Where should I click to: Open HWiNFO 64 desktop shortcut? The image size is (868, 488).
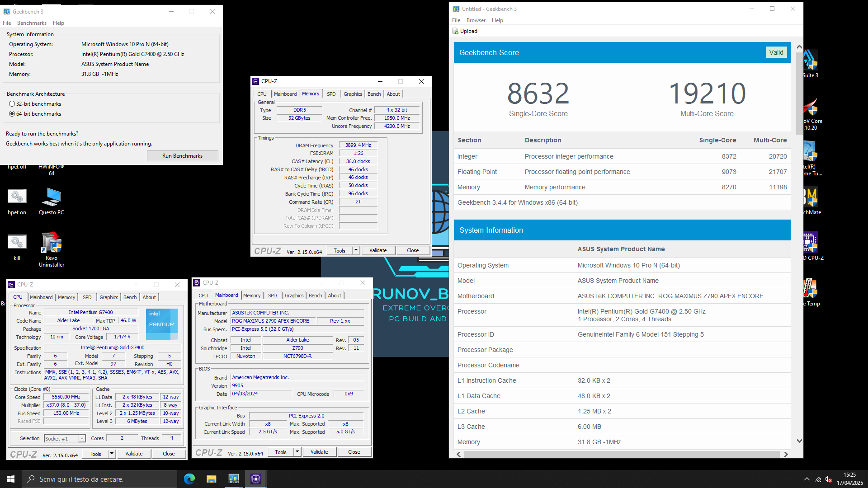[52, 170]
